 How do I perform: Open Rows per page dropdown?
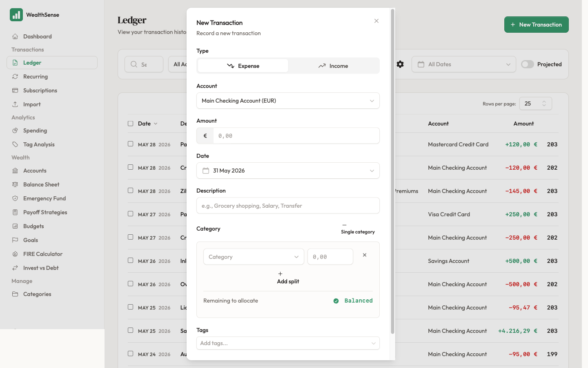pos(536,103)
